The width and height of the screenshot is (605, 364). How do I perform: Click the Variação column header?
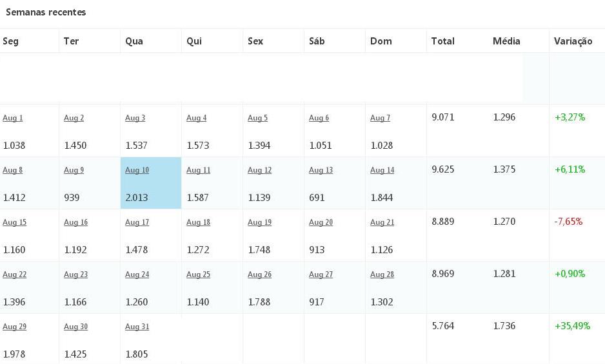[x=573, y=41]
